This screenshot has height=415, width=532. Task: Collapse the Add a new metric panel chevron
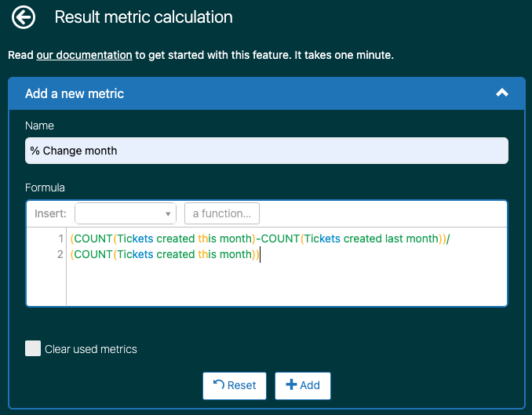pos(502,93)
